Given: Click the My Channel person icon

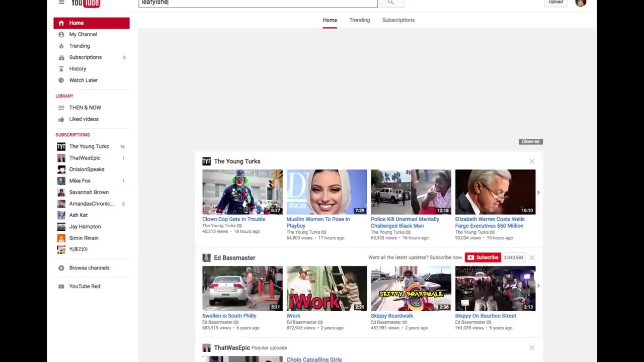Looking at the screenshot, I should (x=61, y=35).
